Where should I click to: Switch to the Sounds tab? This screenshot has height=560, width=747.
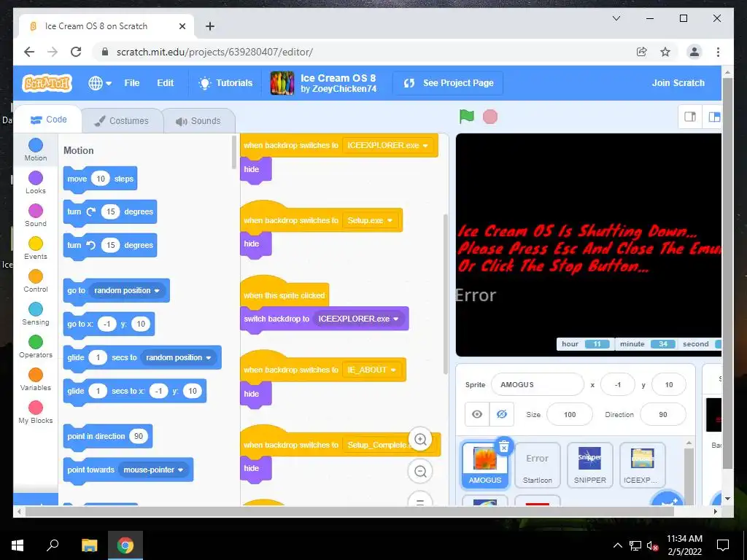(198, 121)
